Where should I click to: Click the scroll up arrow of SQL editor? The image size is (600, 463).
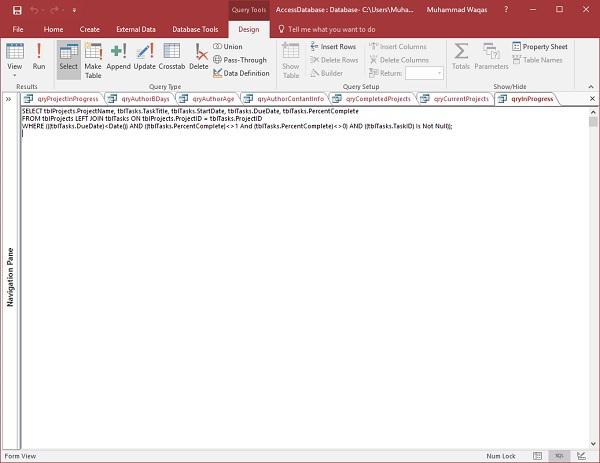(593, 112)
